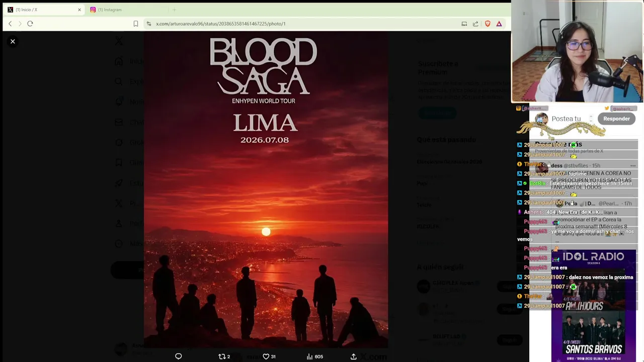Reply to the post via comment icon
Image resolution: width=644 pixels, height=362 pixels.
click(x=178, y=356)
